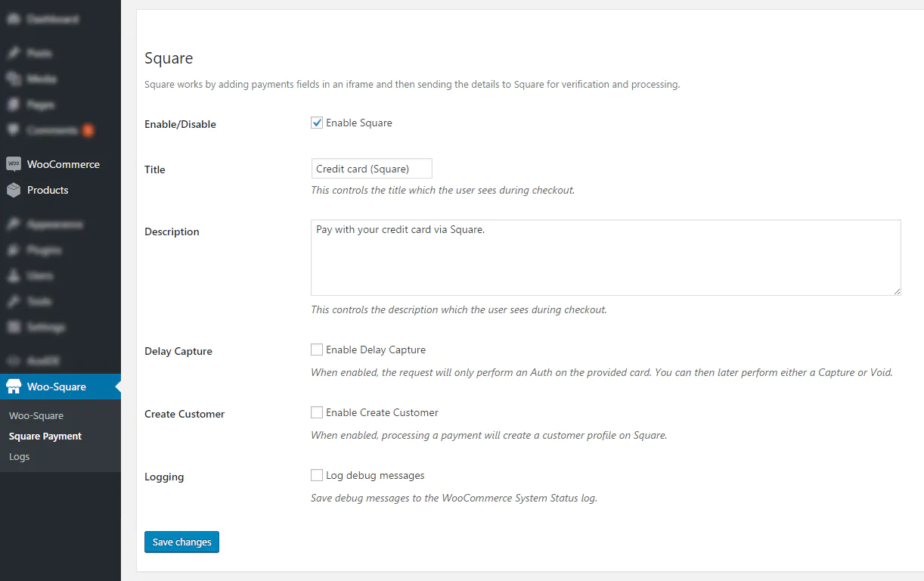Image resolution: width=924 pixels, height=581 pixels.
Task: Click the Plugins icon in sidebar
Action: [x=14, y=250]
